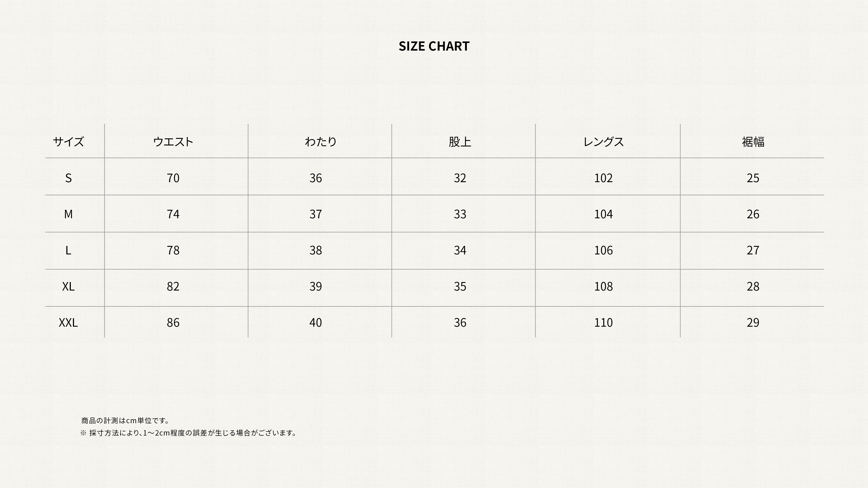Click hem width value 27 for size L
Image resolution: width=868 pixels, height=488 pixels.
pyautogui.click(x=753, y=250)
